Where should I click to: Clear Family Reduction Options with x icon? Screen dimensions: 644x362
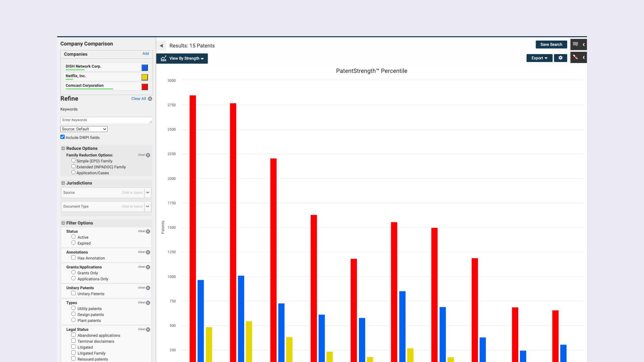coord(148,155)
